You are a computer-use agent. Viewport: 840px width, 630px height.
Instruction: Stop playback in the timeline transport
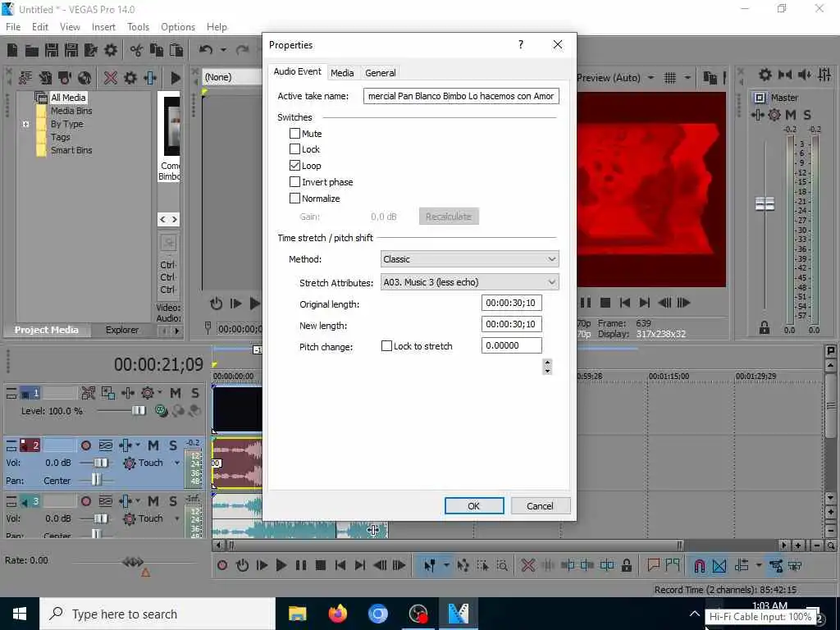tap(321, 565)
